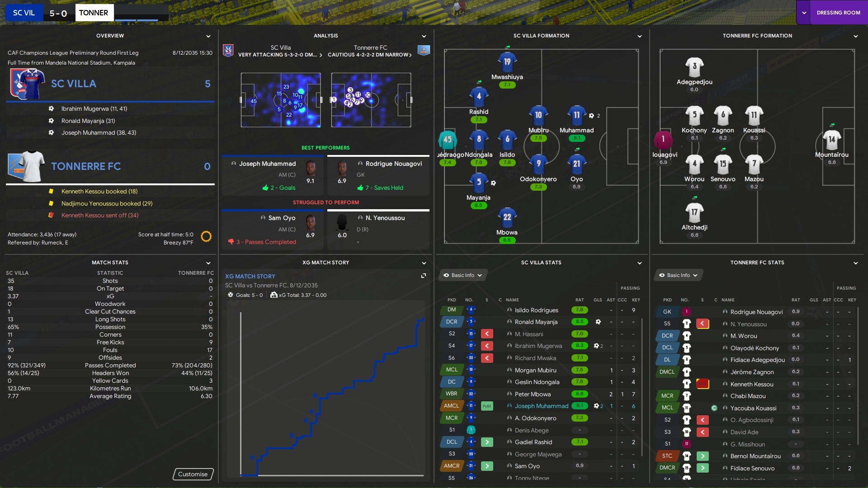This screenshot has width=868, height=488.
Task: Click the PoM badge beside Joseph Muhammad
Action: (x=487, y=406)
